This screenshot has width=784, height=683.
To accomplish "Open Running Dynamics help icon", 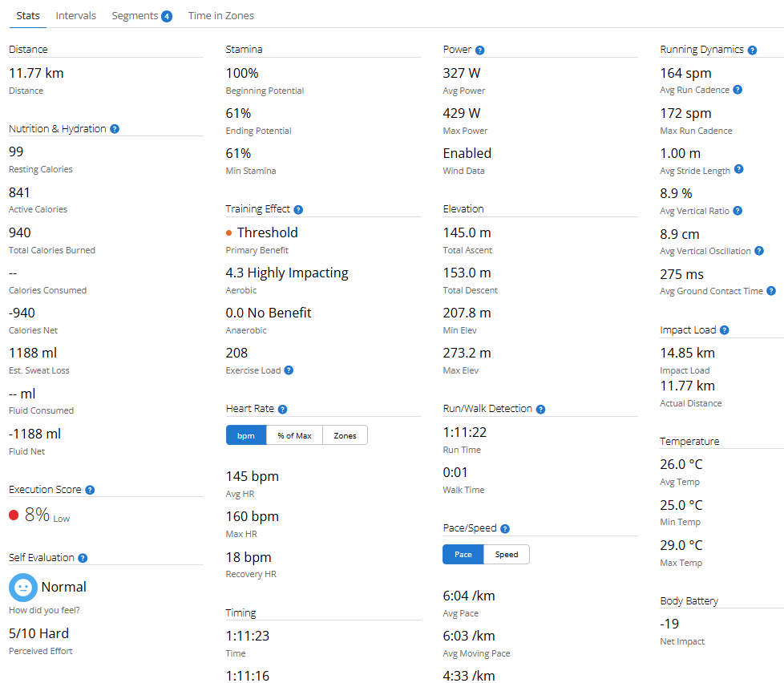I will tap(752, 50).
